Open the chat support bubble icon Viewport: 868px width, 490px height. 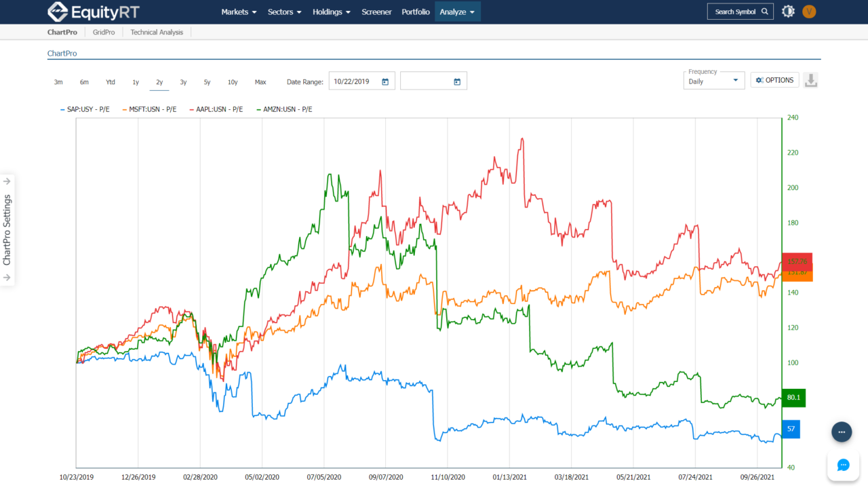[843, 465]
